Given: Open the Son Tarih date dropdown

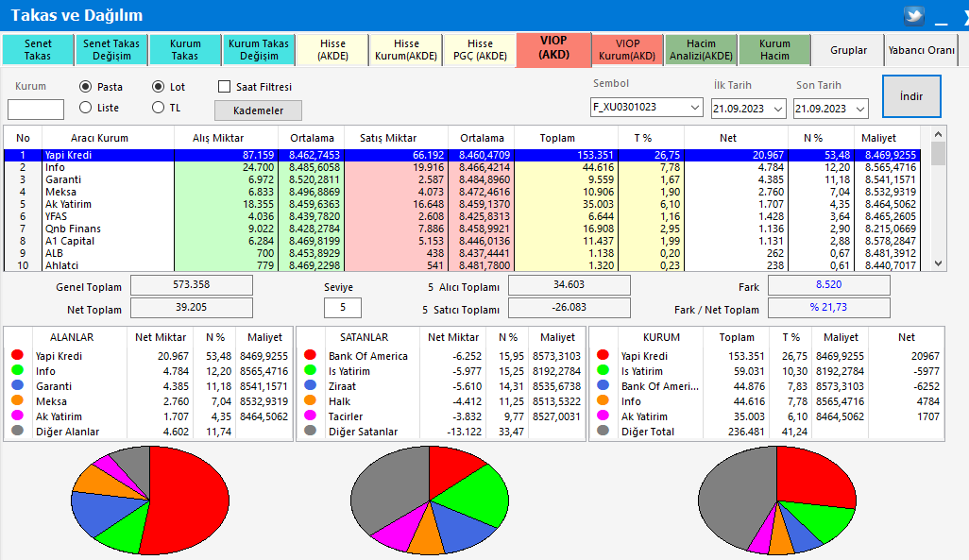Looking at the screenshot, I should click(860, 109).
